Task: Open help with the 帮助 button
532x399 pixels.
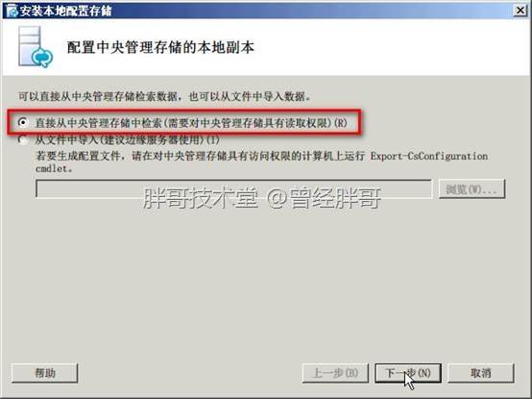Action: [x=45, y=373]
